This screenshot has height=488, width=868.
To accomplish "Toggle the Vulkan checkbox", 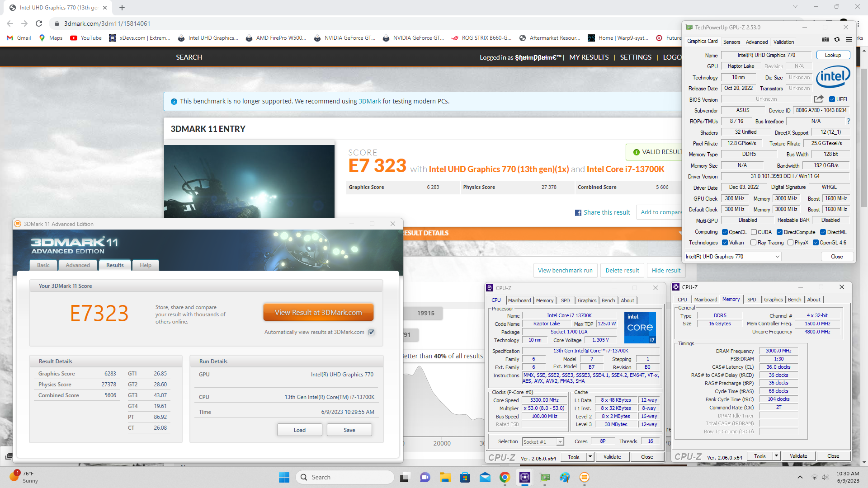I will click(725, 243).
